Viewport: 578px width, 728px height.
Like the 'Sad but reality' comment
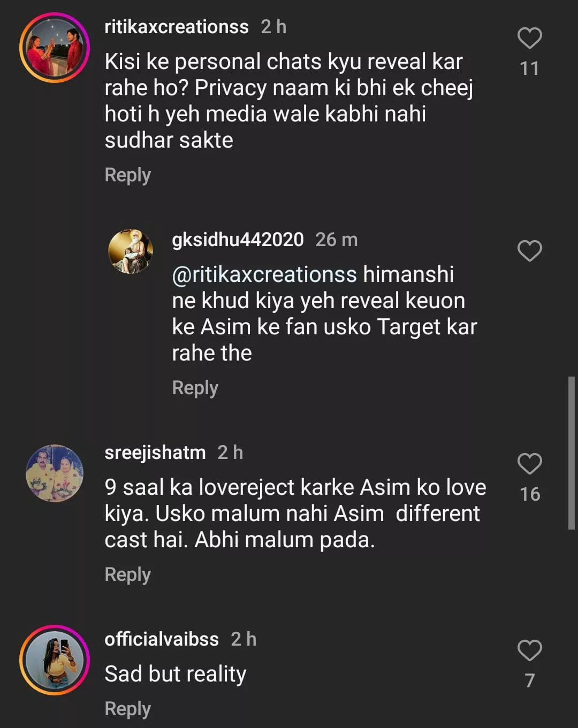pyautogui.click(x=529, y=650)
